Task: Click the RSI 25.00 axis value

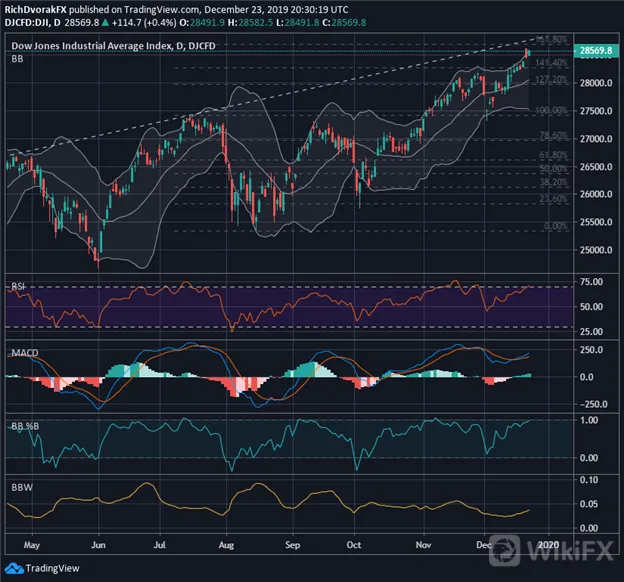Action: pyautogui.click(x=591, y=332)
